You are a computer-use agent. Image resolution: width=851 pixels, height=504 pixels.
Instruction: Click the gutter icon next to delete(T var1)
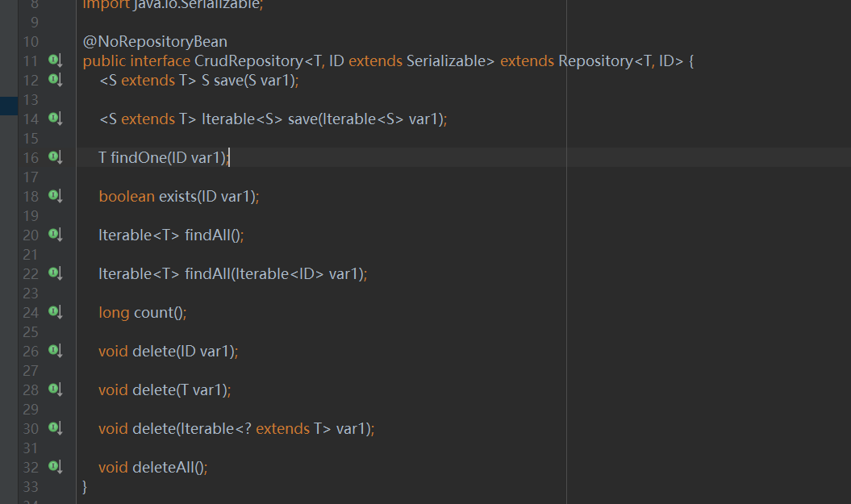pyautogui.click(x=55, y=389)
